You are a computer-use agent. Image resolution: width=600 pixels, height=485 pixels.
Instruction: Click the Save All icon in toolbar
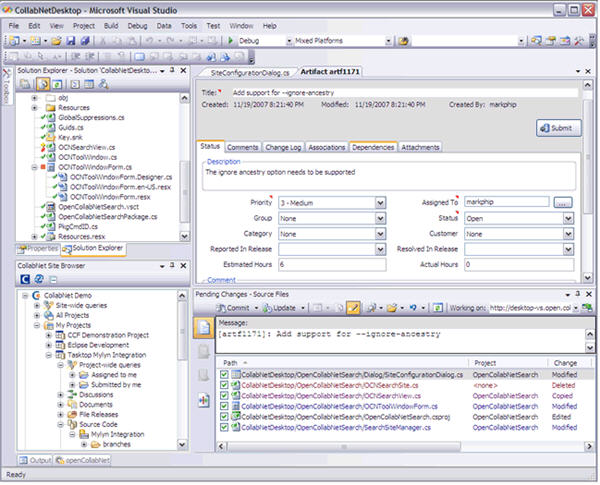tap(85, 41)
